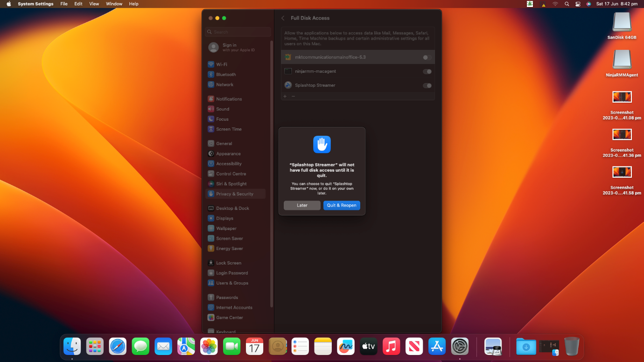Open Game Center in sidebar
The height and width of the screenshot is (362, 644).
236,318
